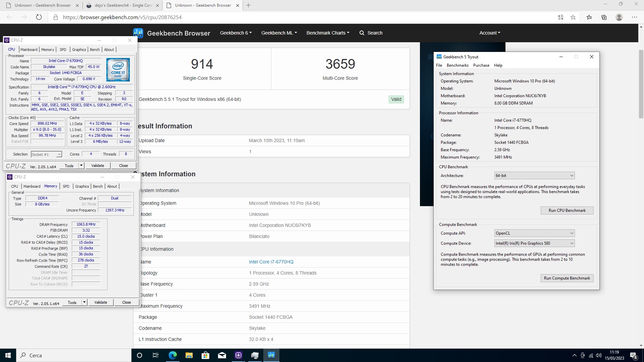Expand the Benchmark Charts dropdown
Viewport: 644px width, 362px height.
coord(328,33)
